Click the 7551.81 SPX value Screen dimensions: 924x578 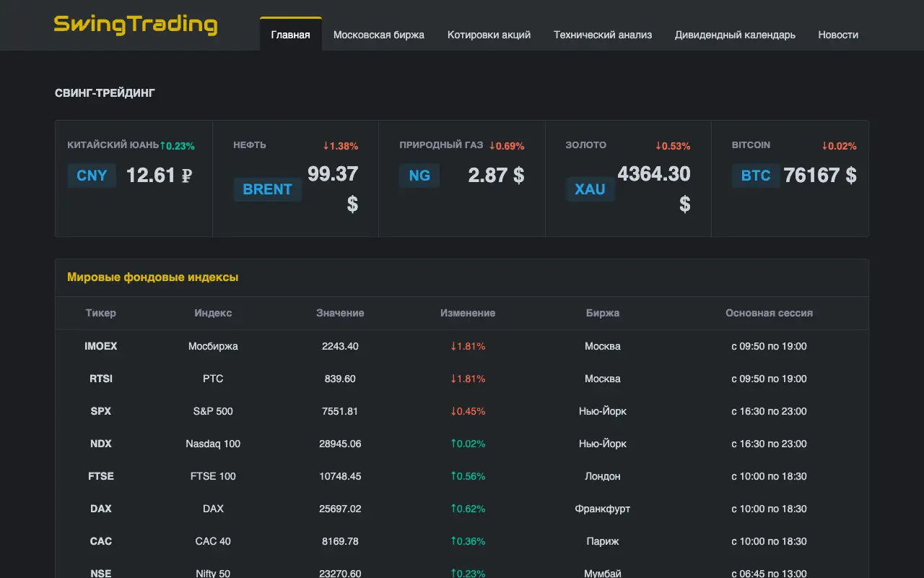[x=340, y=411]
